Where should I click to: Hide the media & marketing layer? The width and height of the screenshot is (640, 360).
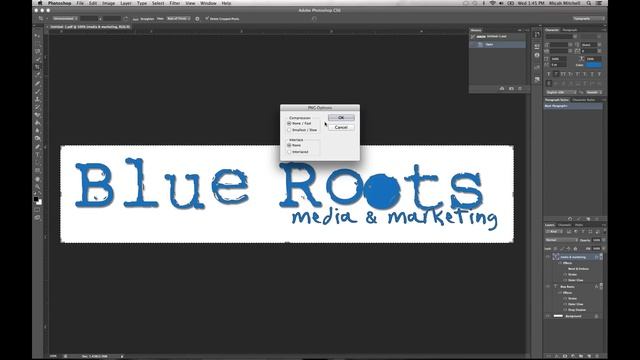[x=548, y=257]
